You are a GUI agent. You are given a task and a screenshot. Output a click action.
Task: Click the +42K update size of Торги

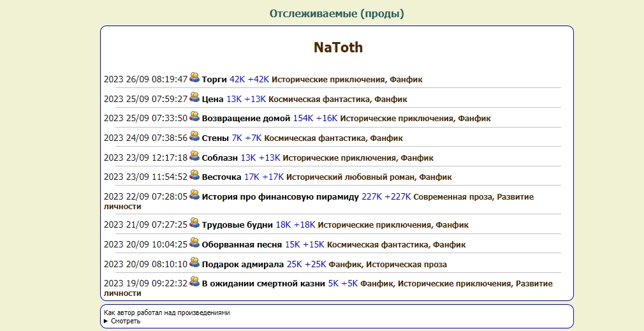[258, 79]
